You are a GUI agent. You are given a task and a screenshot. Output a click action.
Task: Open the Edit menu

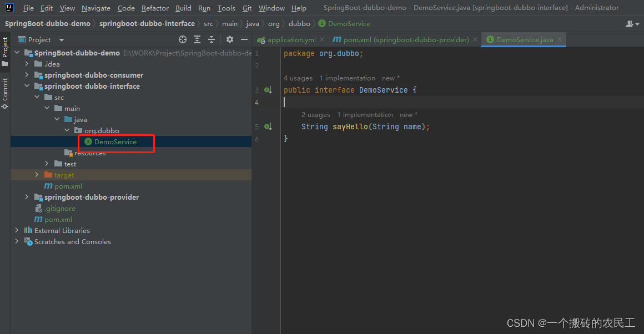(47, 8)
